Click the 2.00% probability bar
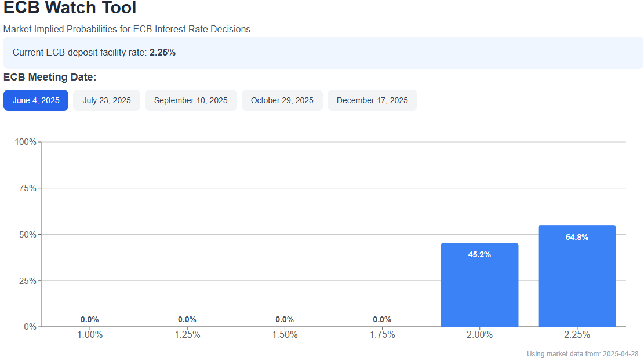The height and width of the screenshot is (361, 644). point(479,287)
